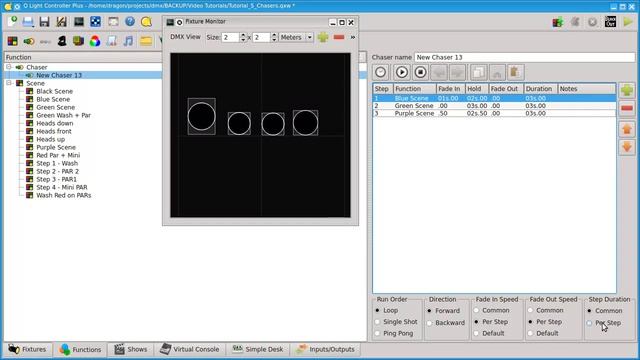
Task: Switch to the Functions tab
Action: pos(80,349)
